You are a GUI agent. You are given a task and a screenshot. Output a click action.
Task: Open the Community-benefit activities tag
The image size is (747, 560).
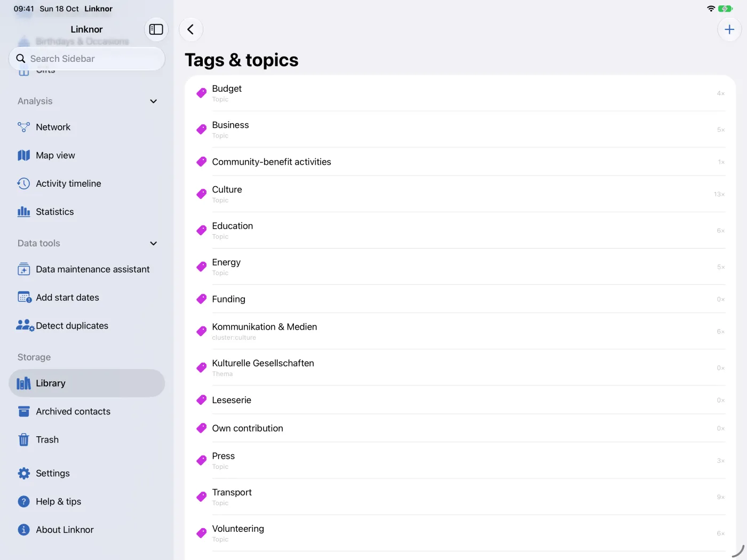pyautogui.click(x=460, y=162)
